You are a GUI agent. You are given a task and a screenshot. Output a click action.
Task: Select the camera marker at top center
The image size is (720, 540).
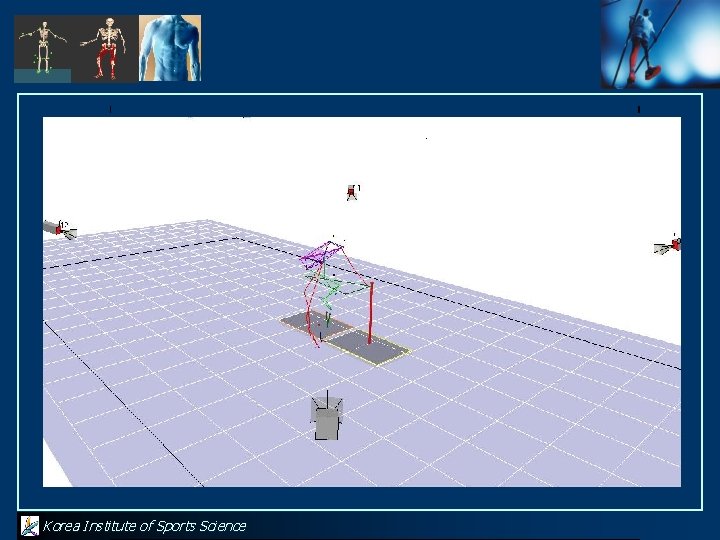coord(353,192)
